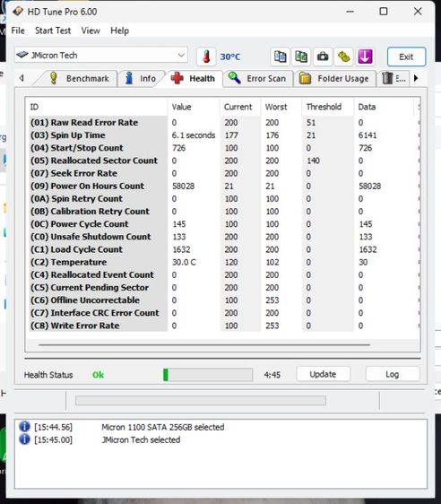Copy text to clipboard toolbar icon
Viewport: 441px width, 504px height.
tap(280, 56)
